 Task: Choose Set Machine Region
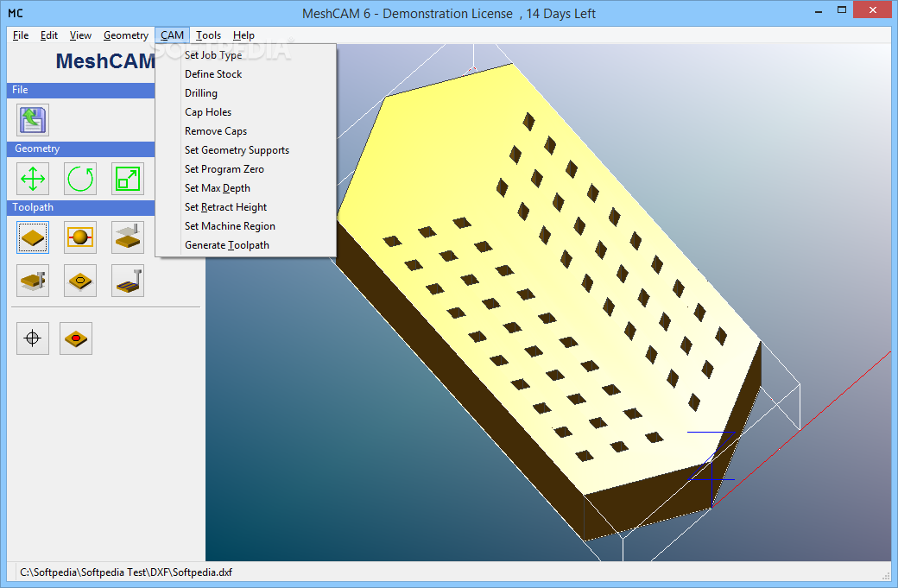(245, 226)
